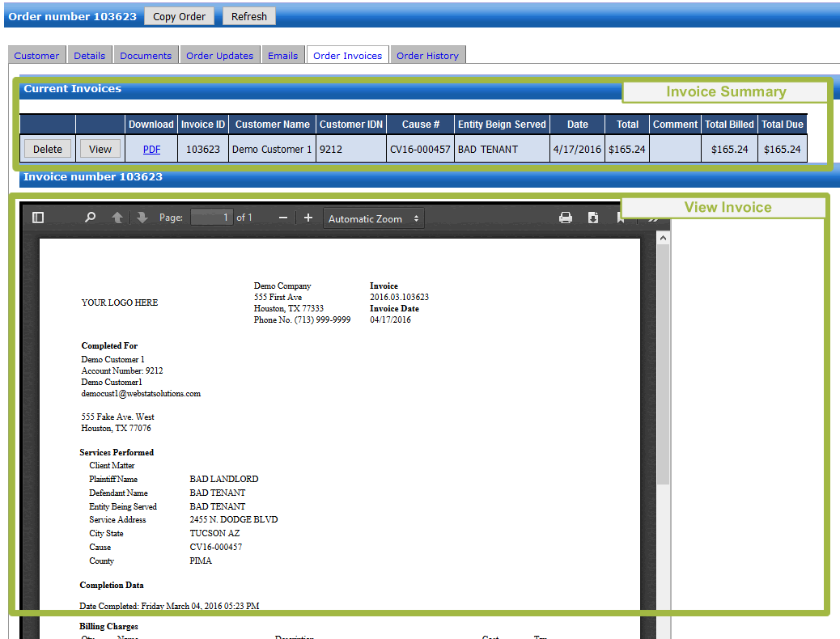Click the PIMA county value
This screenshot has height=639, width=840.
pos(201,561)
